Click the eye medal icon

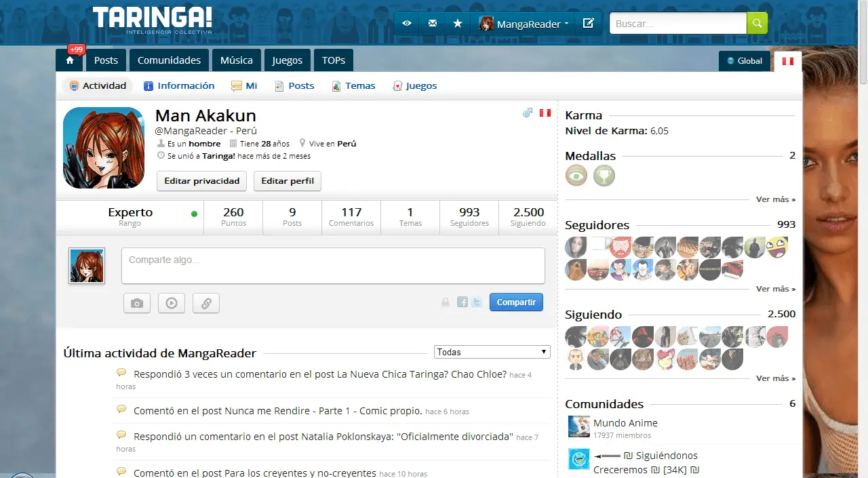point(576,176)
